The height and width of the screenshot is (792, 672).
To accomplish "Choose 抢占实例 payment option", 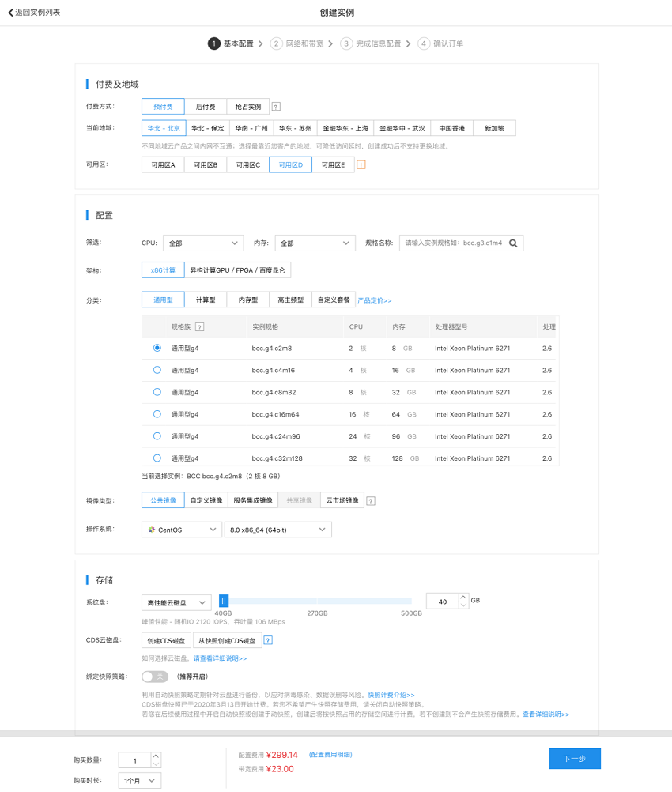I will pyautogui.click(x=248, y=107).
